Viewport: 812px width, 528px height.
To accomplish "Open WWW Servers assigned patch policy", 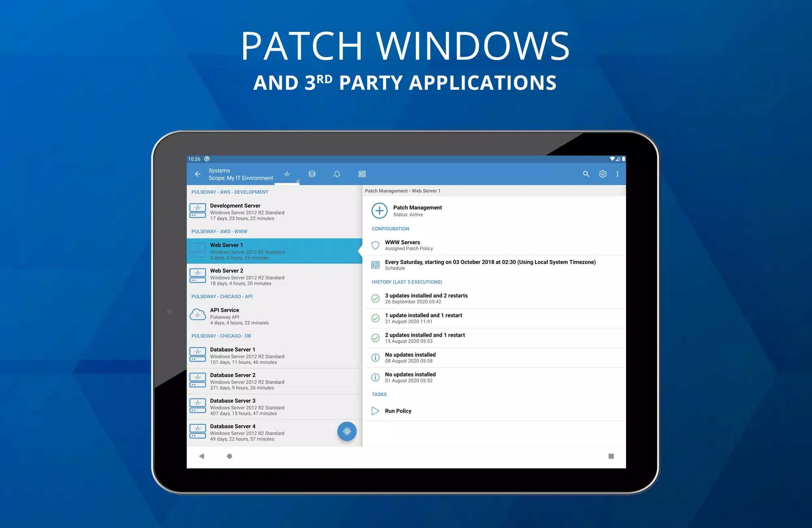I will click(495, 245).
